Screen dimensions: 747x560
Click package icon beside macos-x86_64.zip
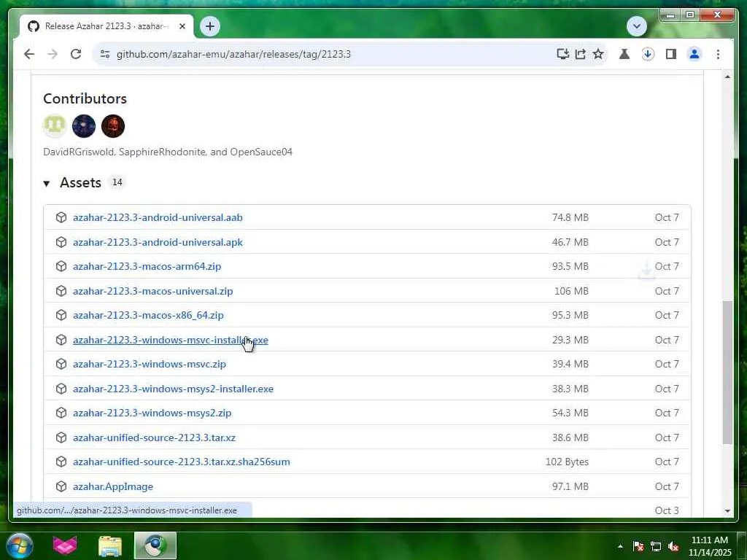61,315
